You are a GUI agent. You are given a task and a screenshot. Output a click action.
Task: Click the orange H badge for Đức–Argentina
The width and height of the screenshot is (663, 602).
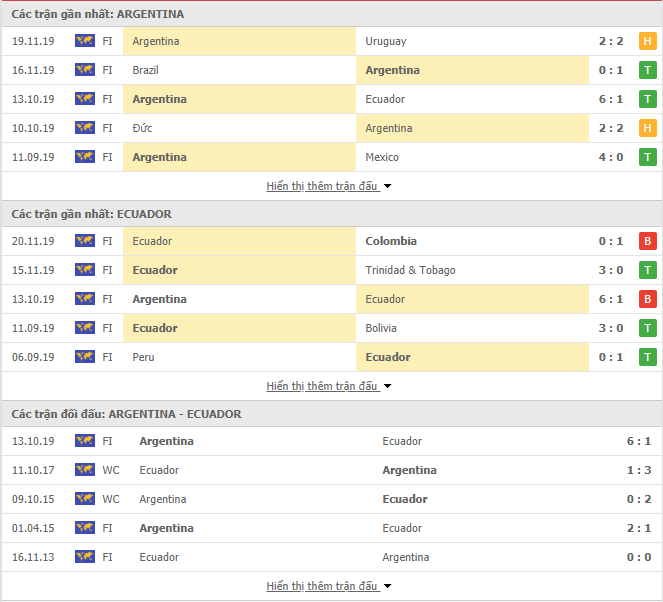point(647,128)
